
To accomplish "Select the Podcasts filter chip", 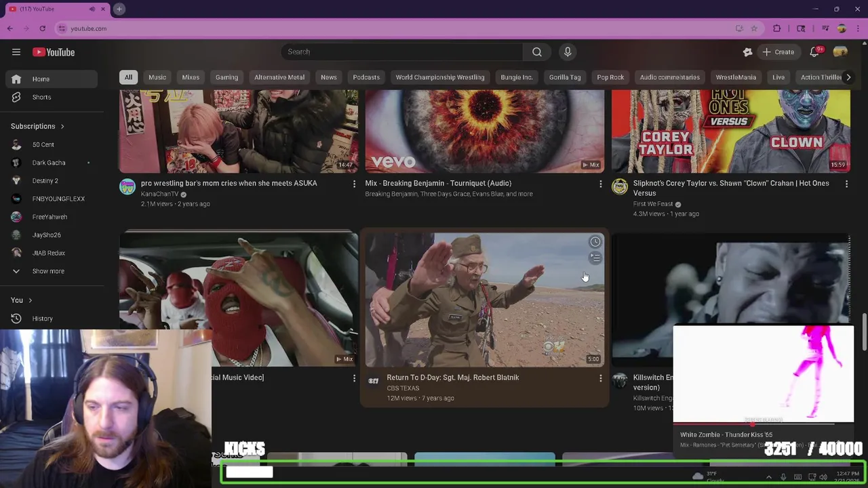I will pyautogui.click(x=366, y=77).
